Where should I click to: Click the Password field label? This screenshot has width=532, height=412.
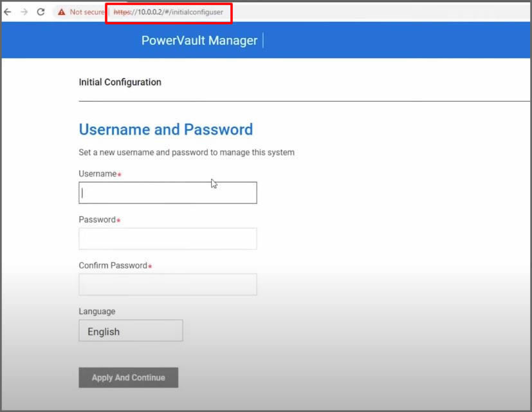click(96, 220)
